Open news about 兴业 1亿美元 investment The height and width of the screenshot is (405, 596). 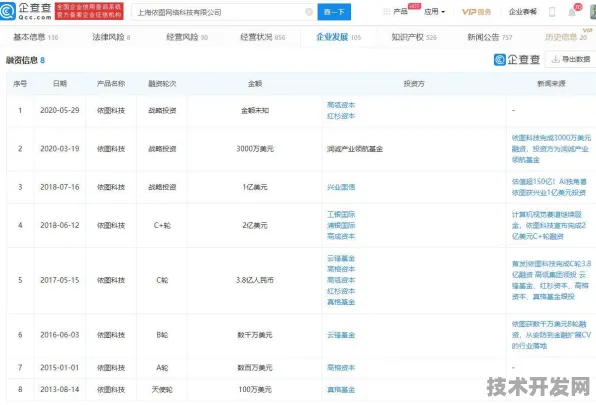549,187
